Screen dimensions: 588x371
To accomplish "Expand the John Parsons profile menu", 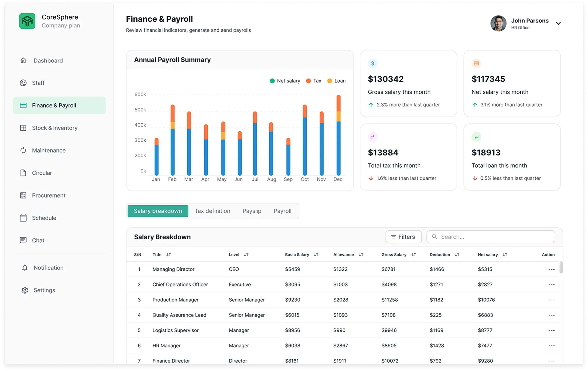I will [x=558, y=23].
